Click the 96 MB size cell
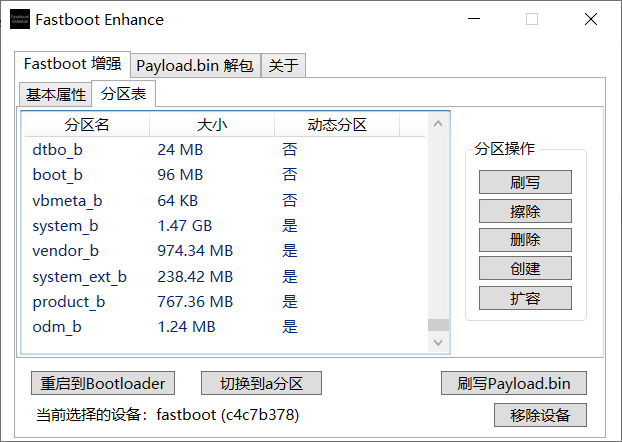 click(x=180, y=175)
